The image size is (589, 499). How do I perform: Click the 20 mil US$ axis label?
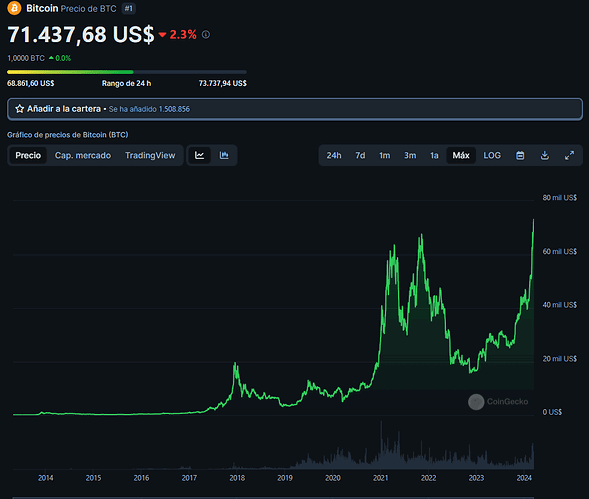560,359
